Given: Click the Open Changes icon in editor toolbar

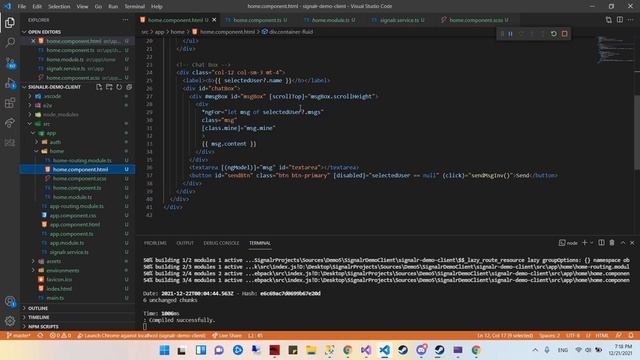Looking at the screenshot, I should (x=609, y=20).
